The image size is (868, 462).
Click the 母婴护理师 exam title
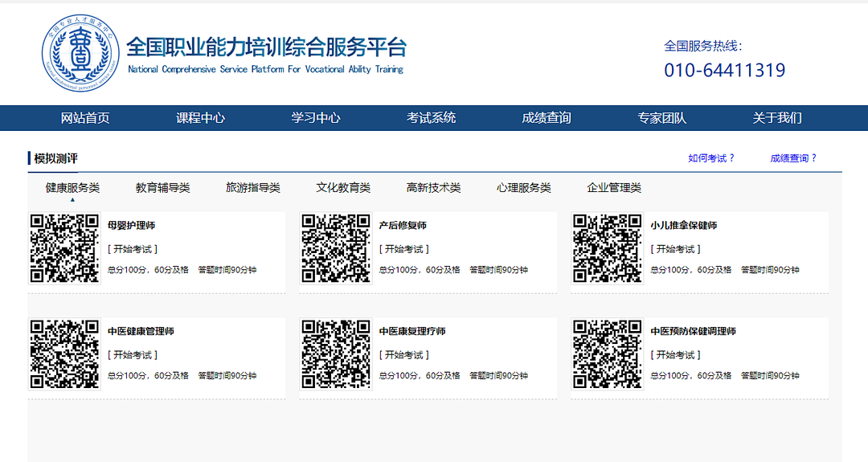coord(131,225)
